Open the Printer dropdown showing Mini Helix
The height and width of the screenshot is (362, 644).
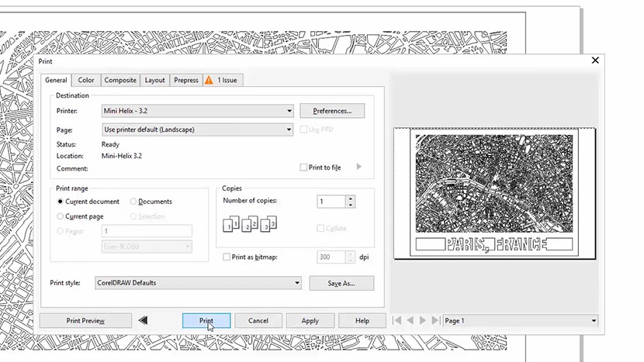pos(197,111)
